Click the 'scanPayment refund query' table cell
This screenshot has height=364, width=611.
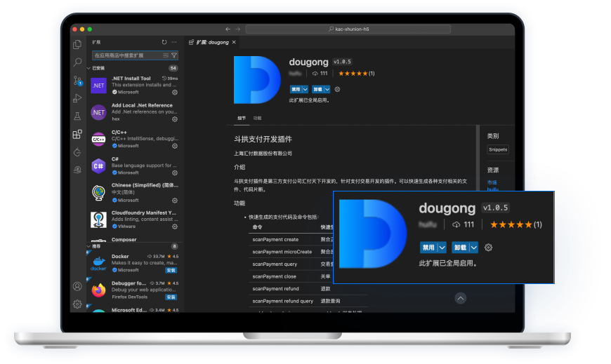[283, 301]
